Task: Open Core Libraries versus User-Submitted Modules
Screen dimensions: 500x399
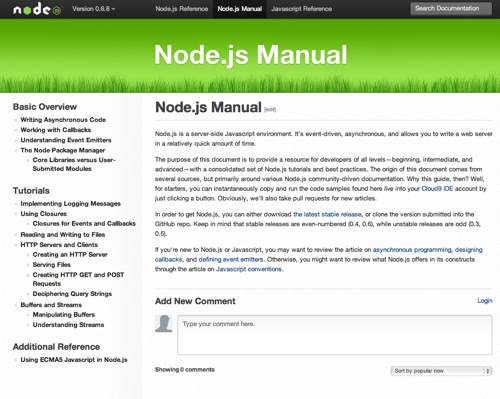Action: pyautogui.click(x=74, y=164)
